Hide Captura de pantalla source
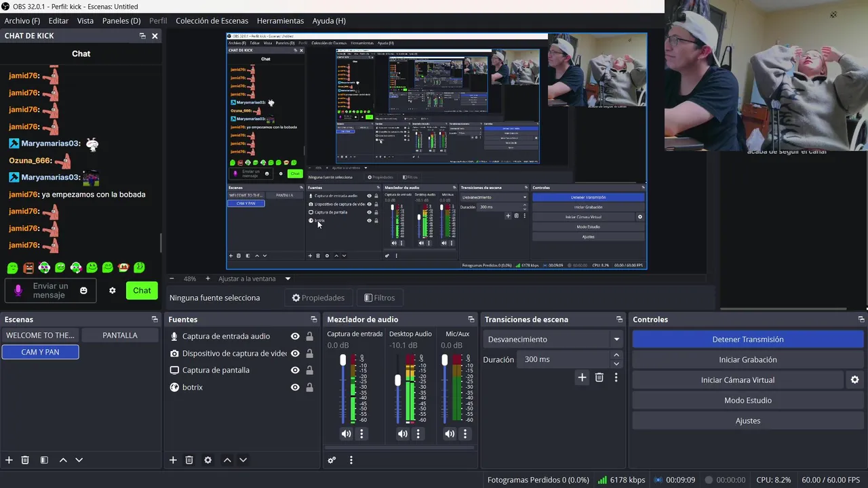This screenshot has height=488, width=868. pos(295,370)
